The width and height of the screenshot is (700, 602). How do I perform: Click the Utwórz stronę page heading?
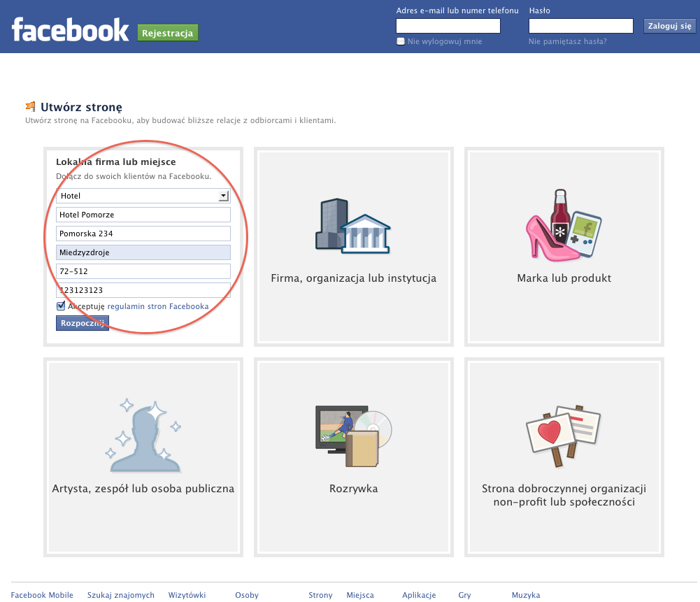(81, 107)
